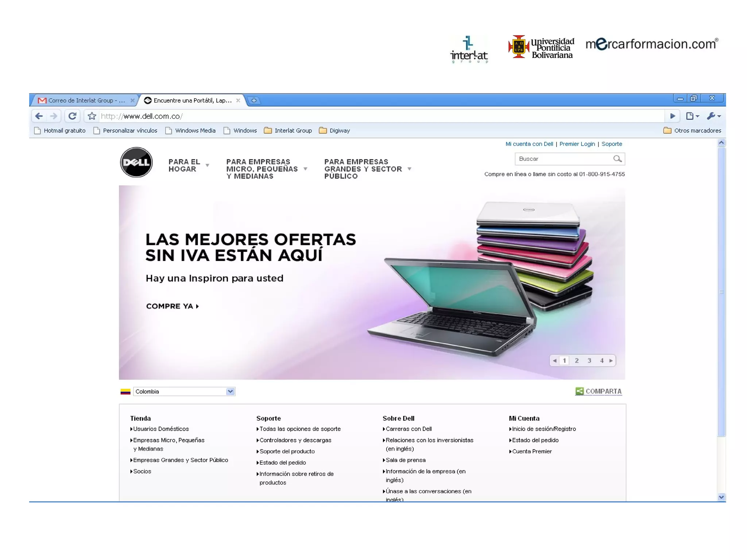The height and width of the screenshot is (560, 747).
Task: Click next arrow in banner pager
Action: pyautogui.click(x=611, y=361)
